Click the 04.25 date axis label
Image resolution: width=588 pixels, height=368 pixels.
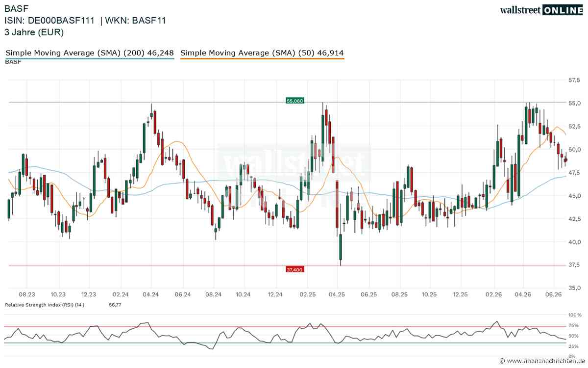coord(337,294)
